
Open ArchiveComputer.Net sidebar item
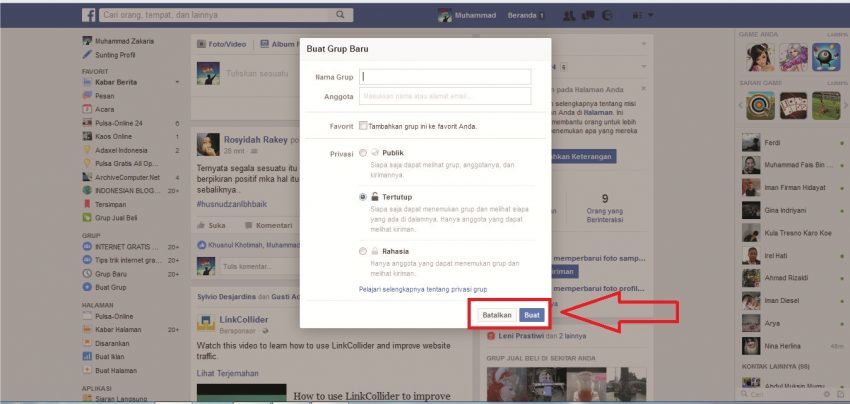(127, 177)
